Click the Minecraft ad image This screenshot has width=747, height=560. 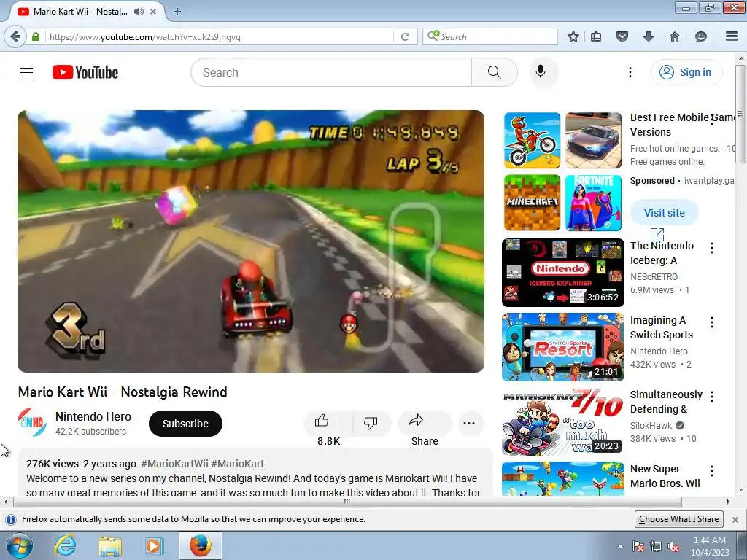click(x=532, y=203)
